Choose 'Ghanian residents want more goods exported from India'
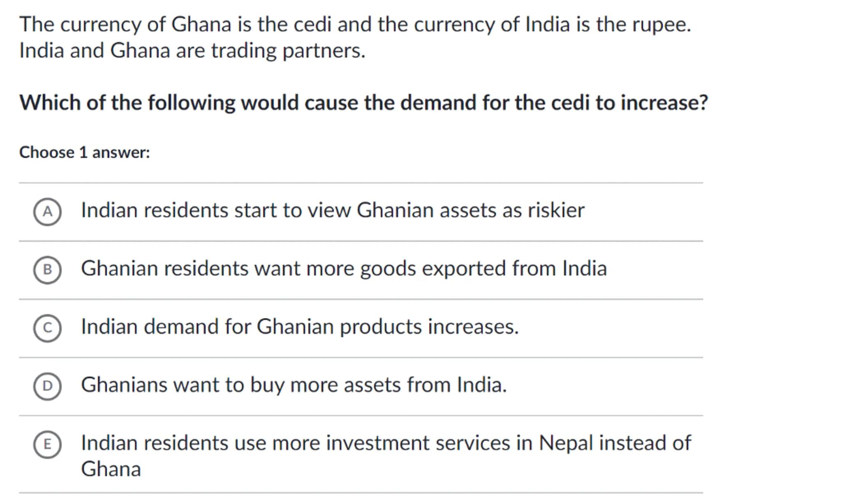Screen dimensions: 842x504 [x=343, y=269]
